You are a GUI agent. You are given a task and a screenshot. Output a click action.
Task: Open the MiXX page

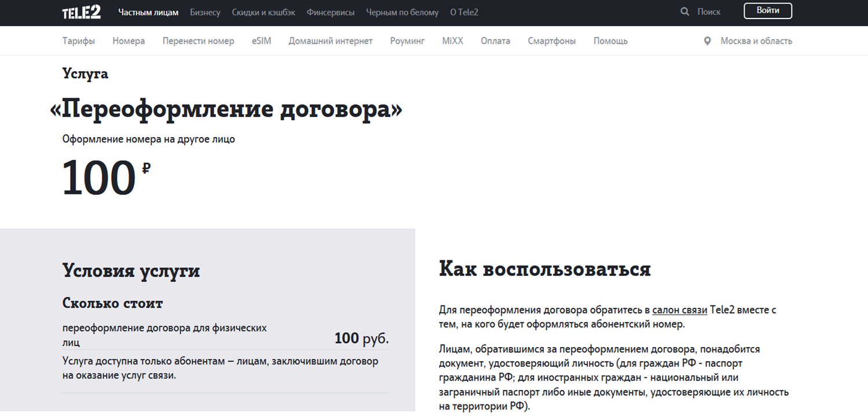pyautogui.click(x=453, y=41)
